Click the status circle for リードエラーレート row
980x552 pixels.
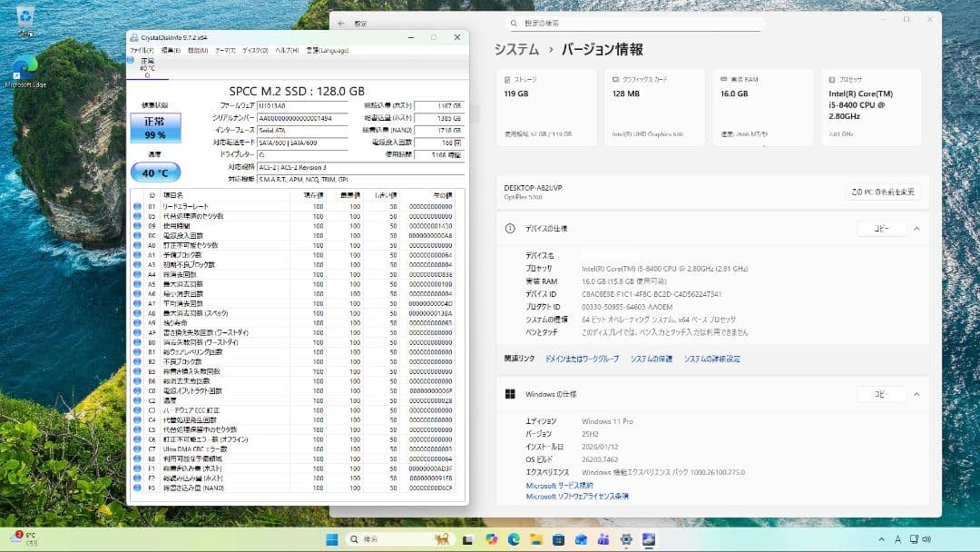click(x=138, y=206)
